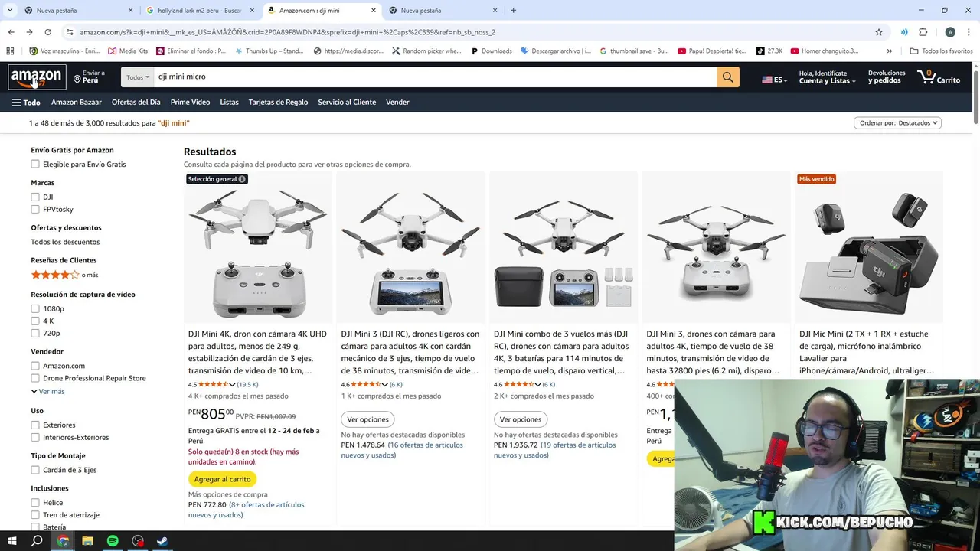Open Ofertas del Día
This screenshot has width=980, height=551.
click(x=136, y=103)
